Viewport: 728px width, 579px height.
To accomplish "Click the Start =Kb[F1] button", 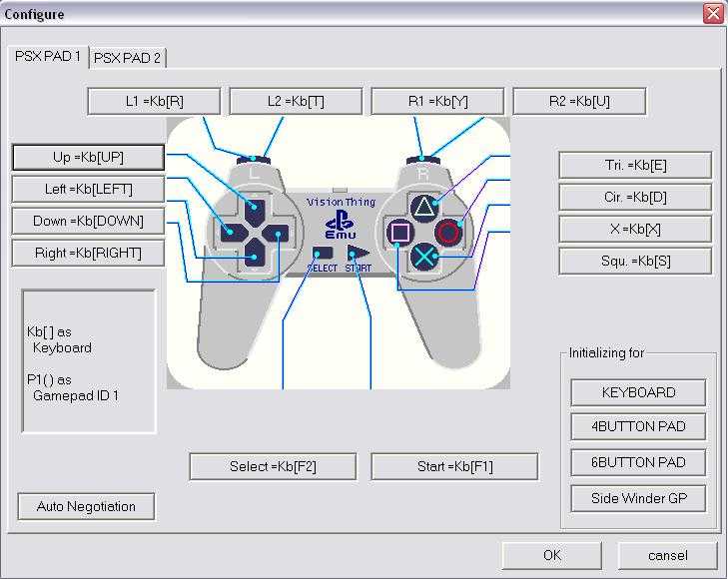I will 455,467.
